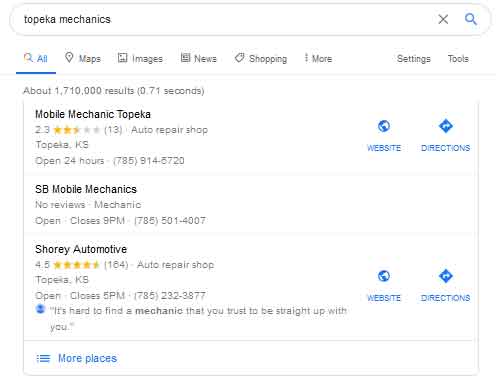The width and height of the screenshot is (496, 387).
Task: Click reviewer avatar under Shorey Automotive
Action: pos(40,309)
